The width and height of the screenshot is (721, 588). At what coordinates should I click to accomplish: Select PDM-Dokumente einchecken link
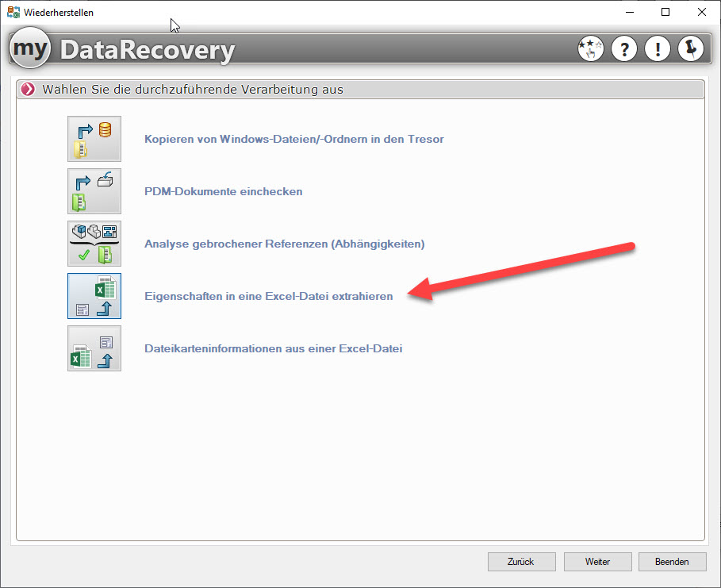click(x=224, y=191)
